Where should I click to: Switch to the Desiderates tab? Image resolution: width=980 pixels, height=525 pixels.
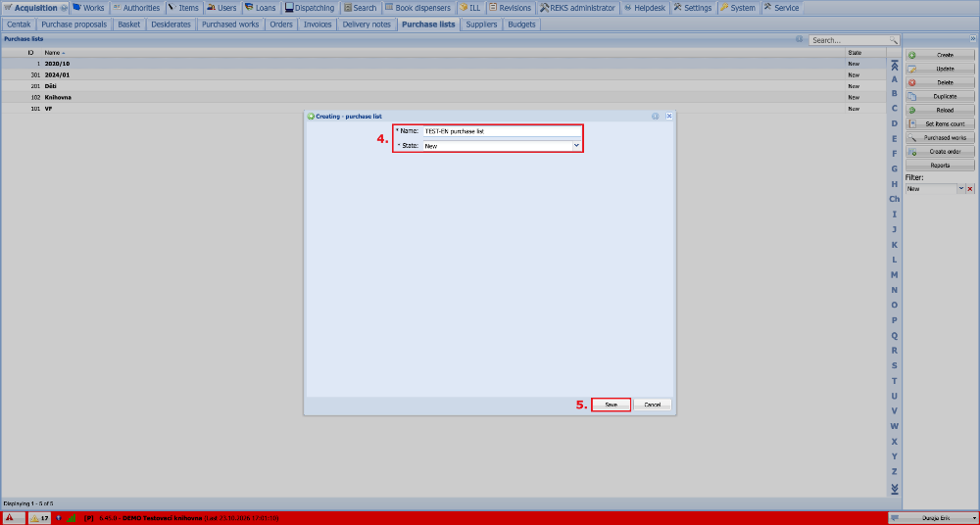(171, 24)
